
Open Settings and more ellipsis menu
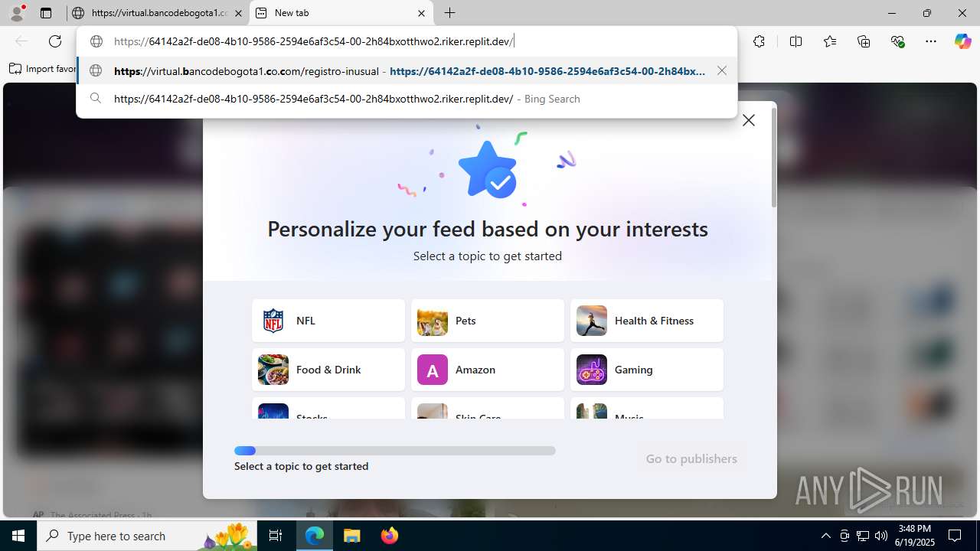click(931, 41)
